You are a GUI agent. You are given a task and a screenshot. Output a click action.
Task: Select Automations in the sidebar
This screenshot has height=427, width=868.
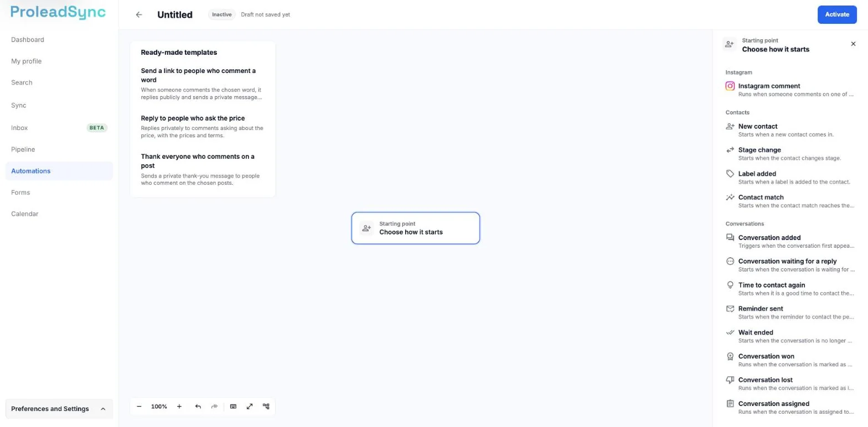pos(59,171)
